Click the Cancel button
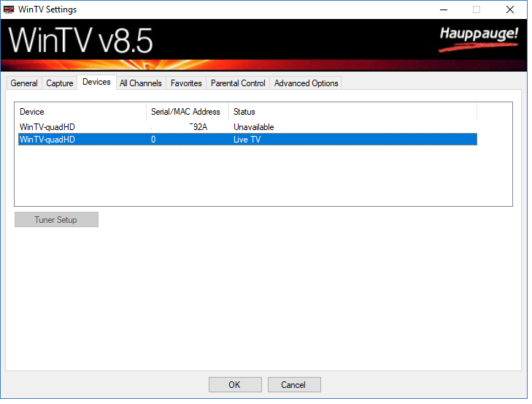 click(294, 384)
